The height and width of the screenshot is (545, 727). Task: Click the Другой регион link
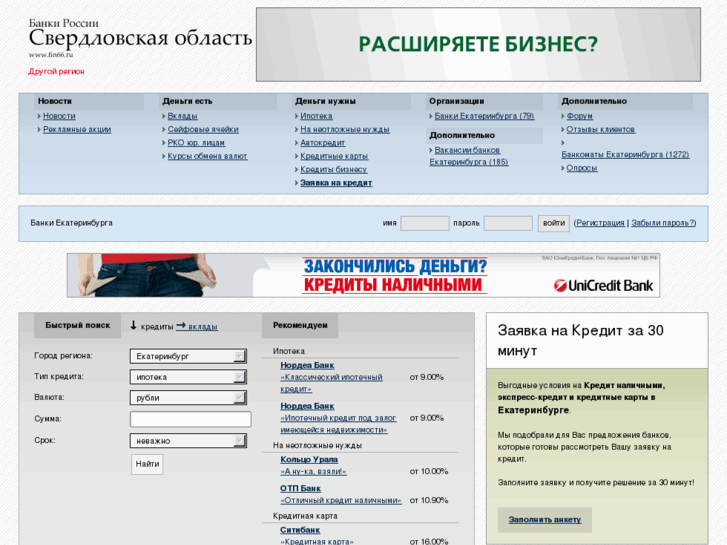[56, 71]
